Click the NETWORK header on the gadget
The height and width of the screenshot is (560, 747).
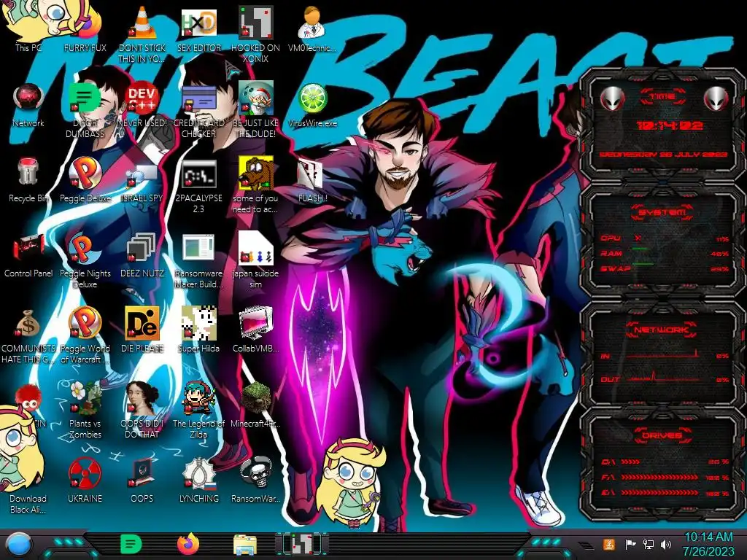(x=661, y=330)
